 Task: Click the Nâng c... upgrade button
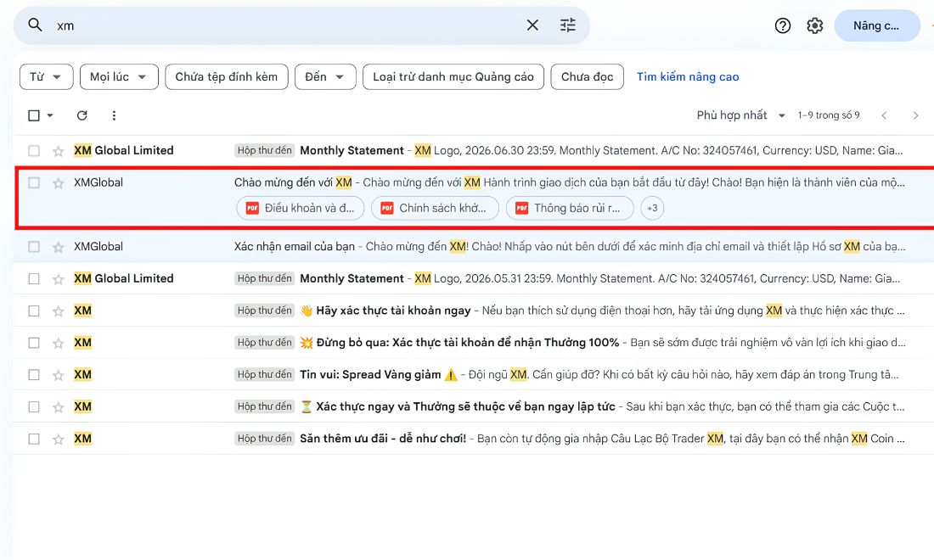pos(877,25)
